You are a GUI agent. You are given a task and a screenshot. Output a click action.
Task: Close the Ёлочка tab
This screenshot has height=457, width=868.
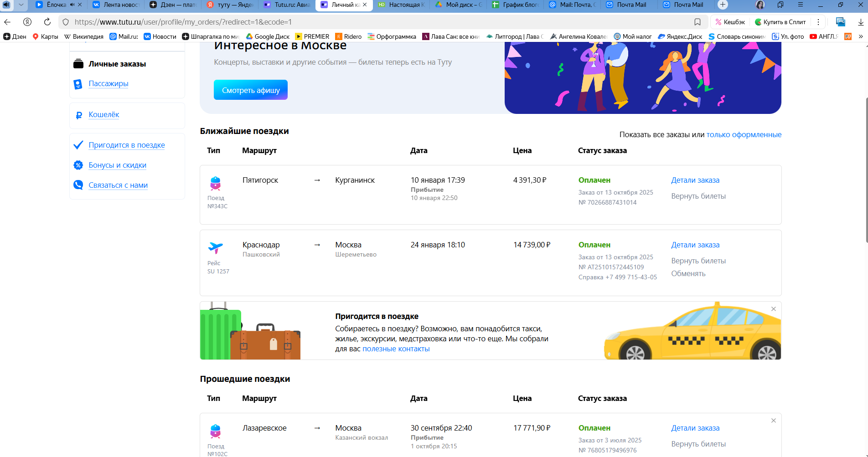point(80,5)
